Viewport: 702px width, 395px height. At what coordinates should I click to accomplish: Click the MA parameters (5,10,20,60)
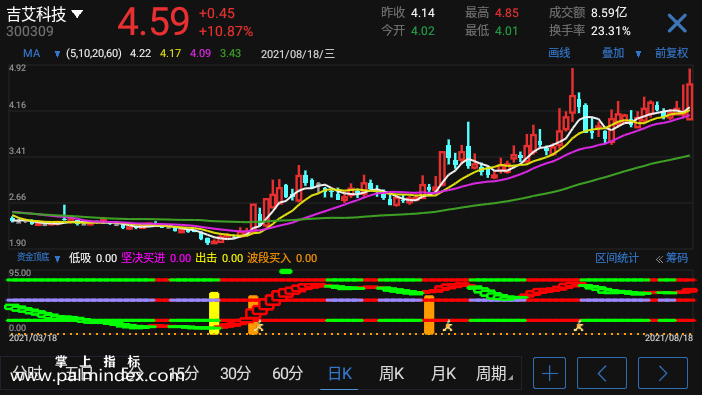94,54
